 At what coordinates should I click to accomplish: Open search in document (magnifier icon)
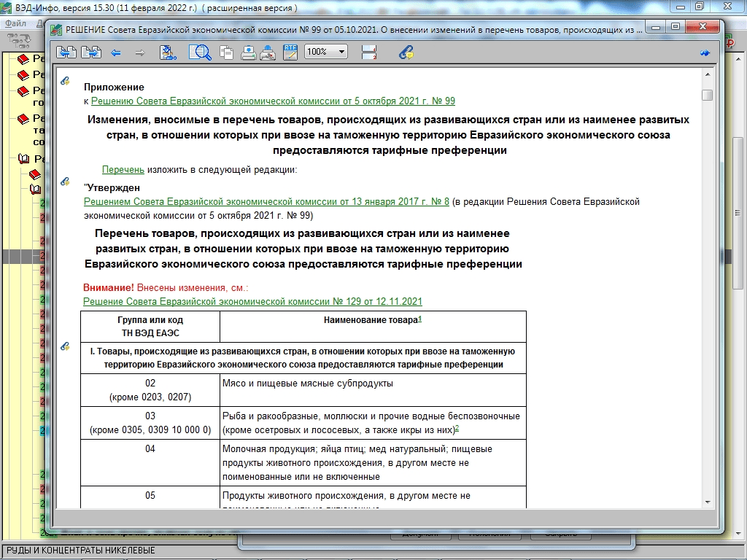click(x=200, y=52)
